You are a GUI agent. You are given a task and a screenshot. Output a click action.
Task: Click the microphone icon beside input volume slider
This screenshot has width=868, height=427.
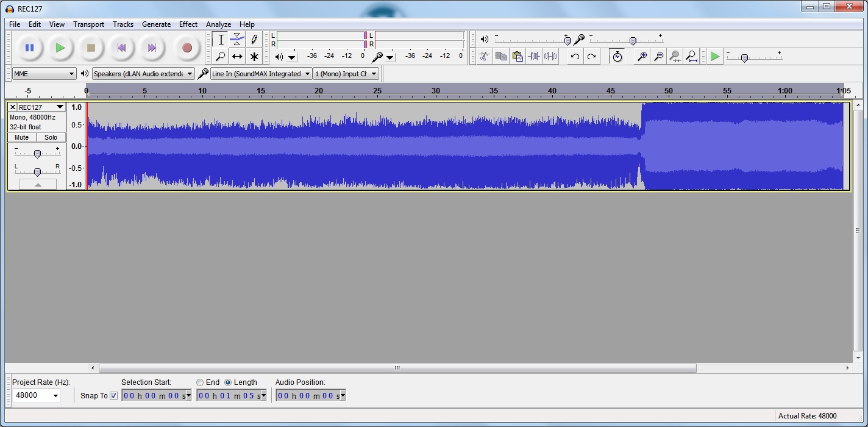579,39
